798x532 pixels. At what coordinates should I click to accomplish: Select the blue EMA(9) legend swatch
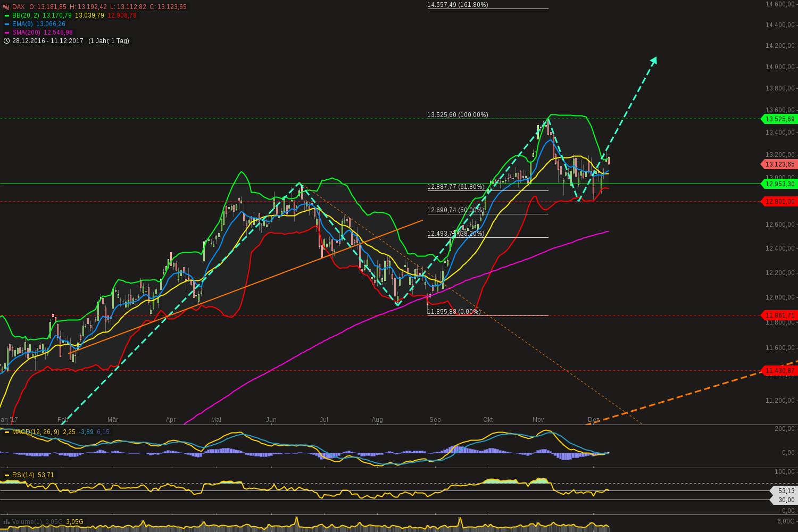7,24
